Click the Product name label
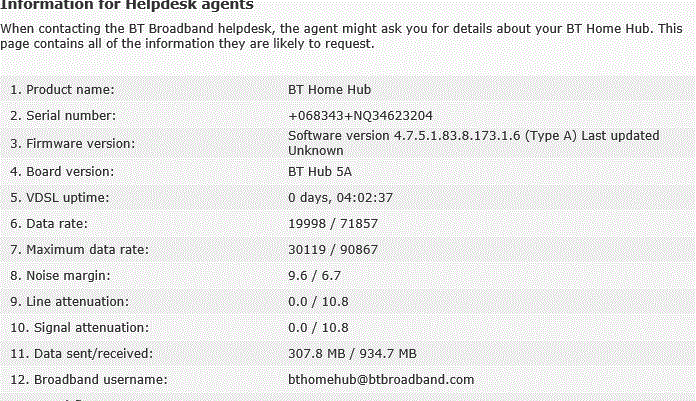The height and width of the screenshot is (401, 696). tap(62, 90)
